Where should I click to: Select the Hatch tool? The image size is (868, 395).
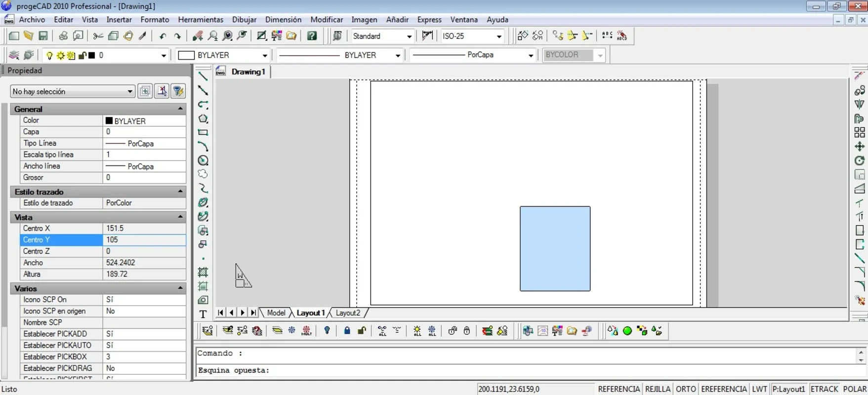coord(203,272)
